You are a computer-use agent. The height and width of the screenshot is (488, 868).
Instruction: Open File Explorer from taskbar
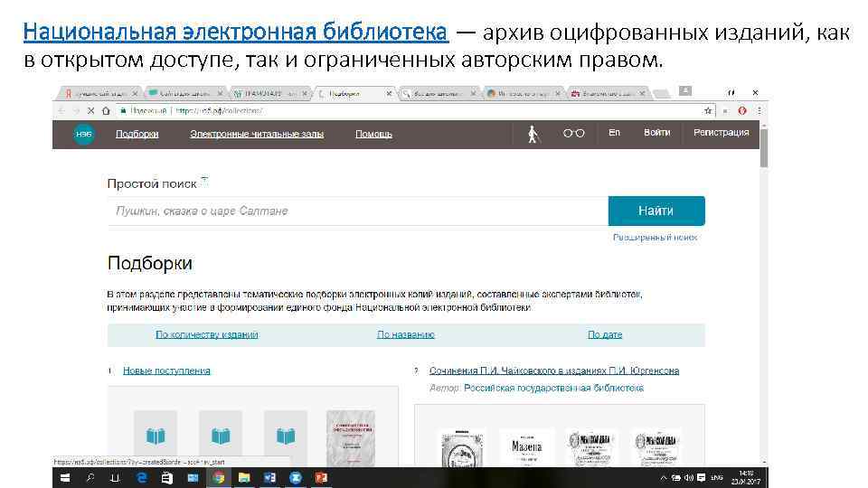click(x=244, y=478)
